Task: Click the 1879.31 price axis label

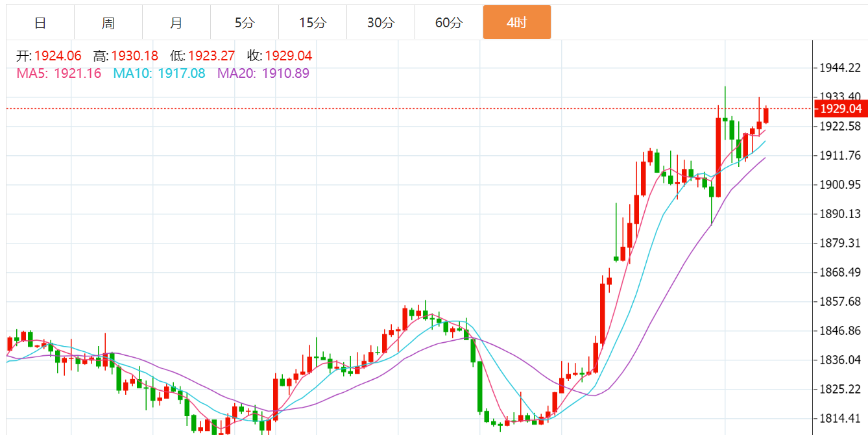Action: pos(840,243)
